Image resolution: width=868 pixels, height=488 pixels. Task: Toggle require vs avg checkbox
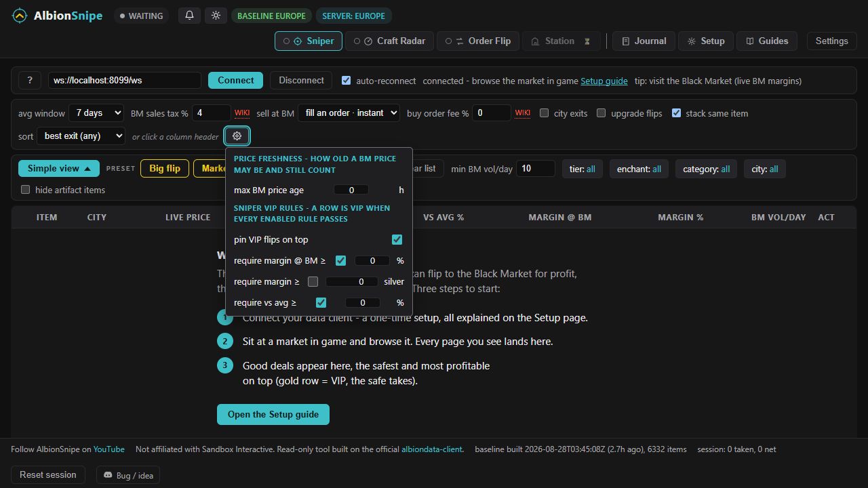pyautogui.click(x=321, y=302)
